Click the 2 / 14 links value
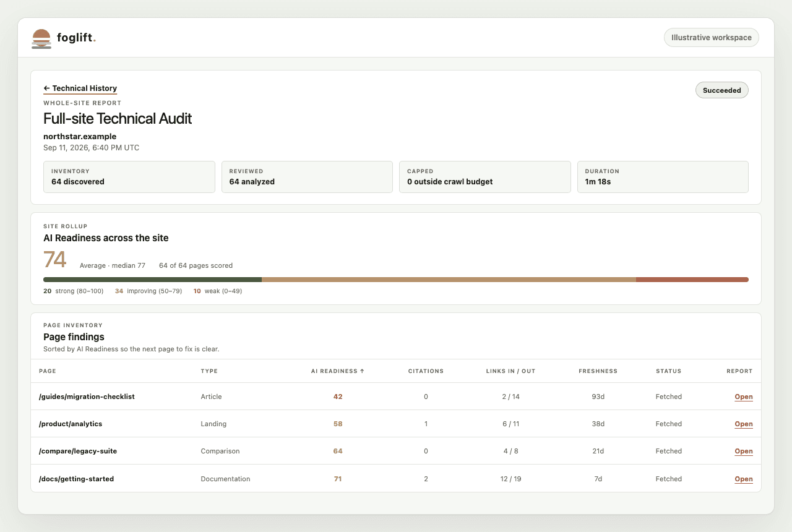This screenshot has height=532, width=792. [511, 397]
